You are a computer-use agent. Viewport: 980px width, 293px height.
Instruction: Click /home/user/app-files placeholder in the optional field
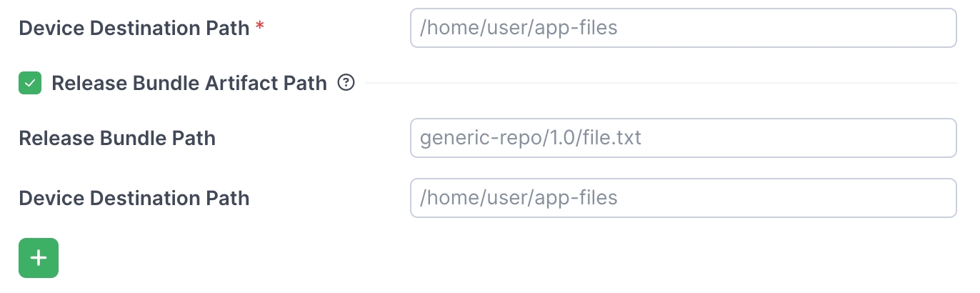click(x=519, y=198)
